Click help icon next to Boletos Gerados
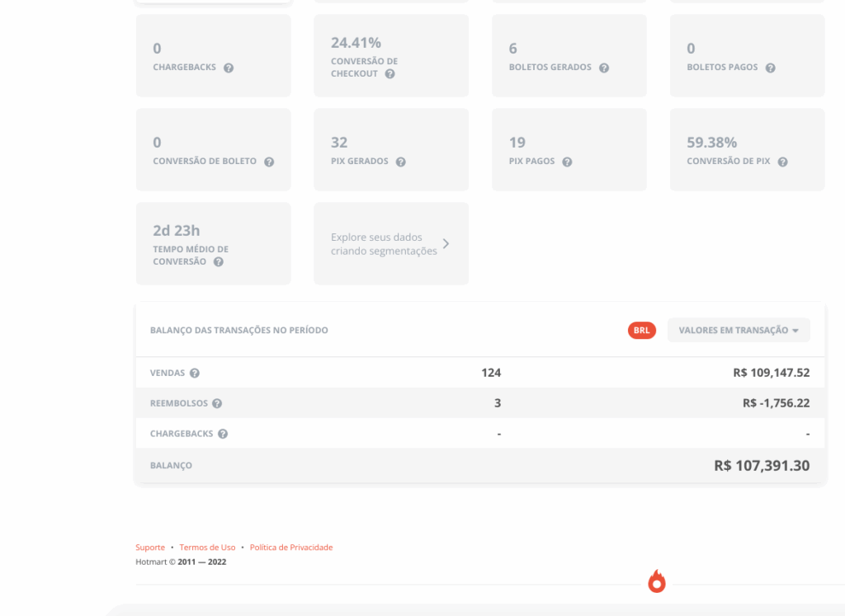Viewport: 845px width, 616px height. 604,68
